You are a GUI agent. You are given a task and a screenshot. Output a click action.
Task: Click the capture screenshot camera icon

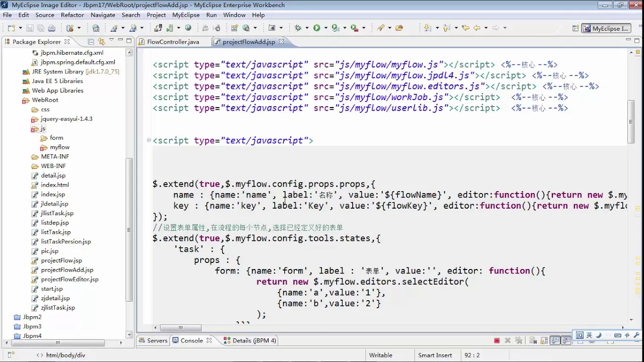pyautogui.click(x=272, y=28)
